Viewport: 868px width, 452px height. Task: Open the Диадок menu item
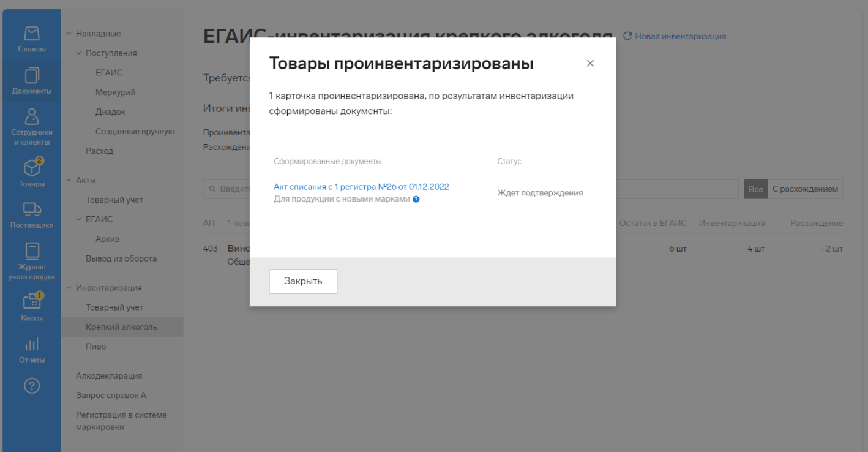[x=111, y=112]
